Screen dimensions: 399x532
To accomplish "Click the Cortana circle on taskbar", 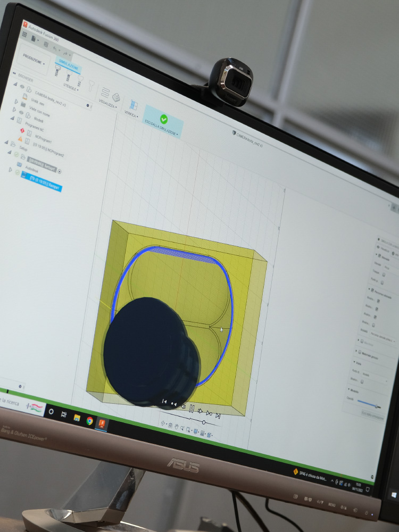I will [x=51, y=412].
